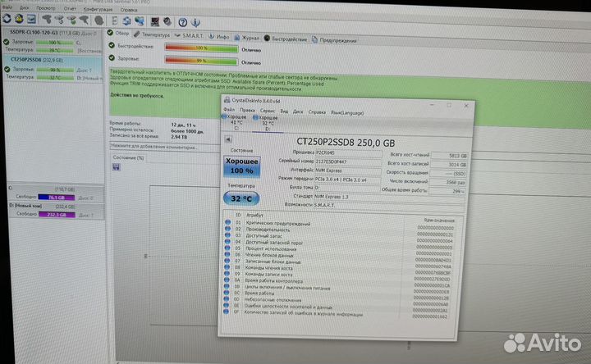The width and height of the screenshot is (591, 364).
Task: Click the dark sphere icon in Sentinel toolbar
Action: coord(98,20)
